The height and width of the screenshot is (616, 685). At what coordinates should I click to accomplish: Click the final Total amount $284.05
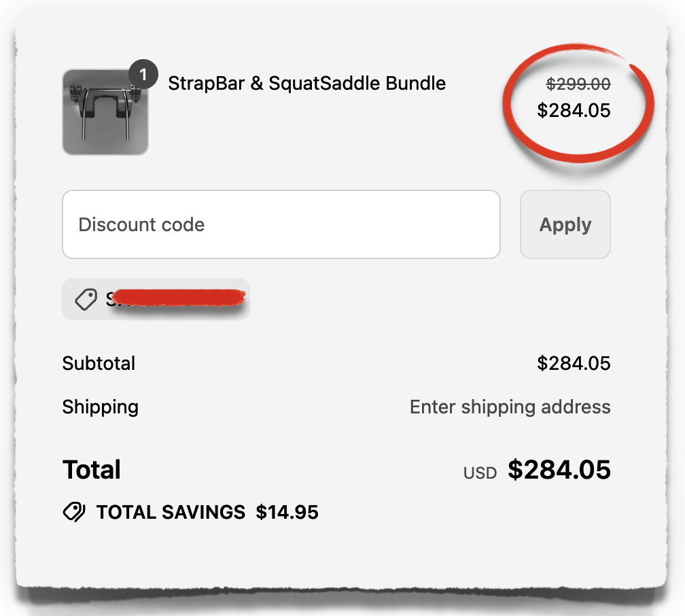point(559,469)
